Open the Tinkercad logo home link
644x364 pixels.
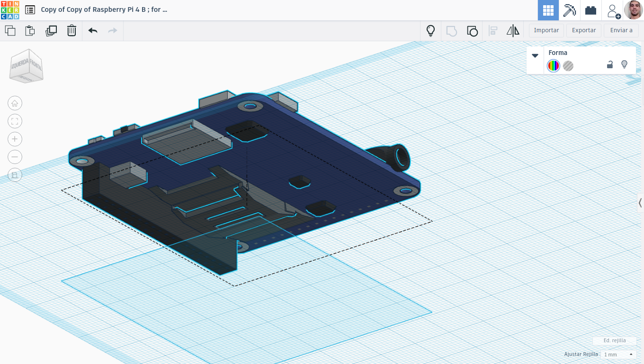pos(10,10)
